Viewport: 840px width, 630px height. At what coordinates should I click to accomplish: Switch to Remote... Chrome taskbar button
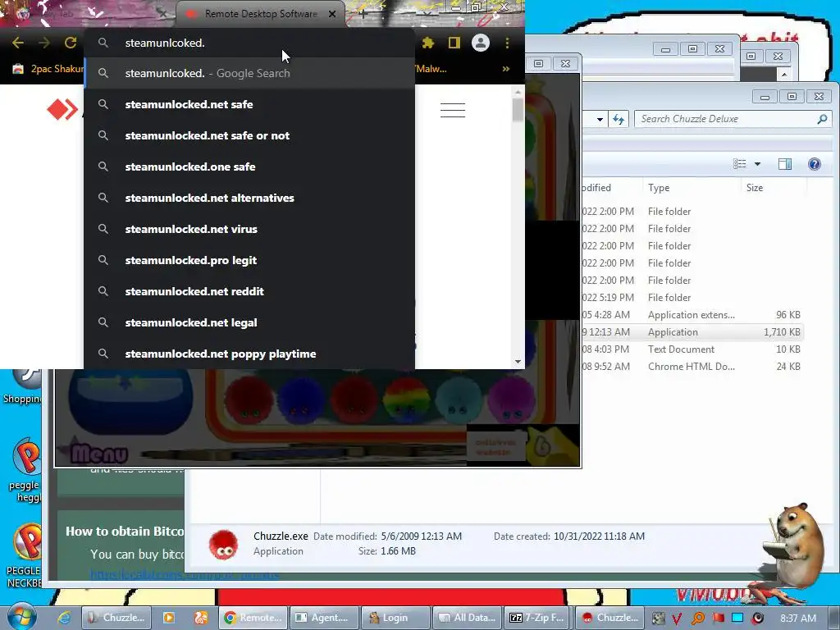[253, 618]
